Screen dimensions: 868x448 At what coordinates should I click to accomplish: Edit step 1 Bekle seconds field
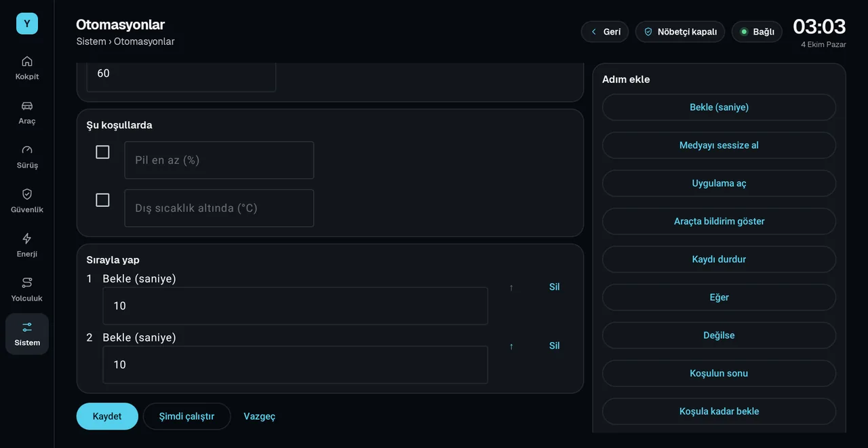(x=295, y=306)
